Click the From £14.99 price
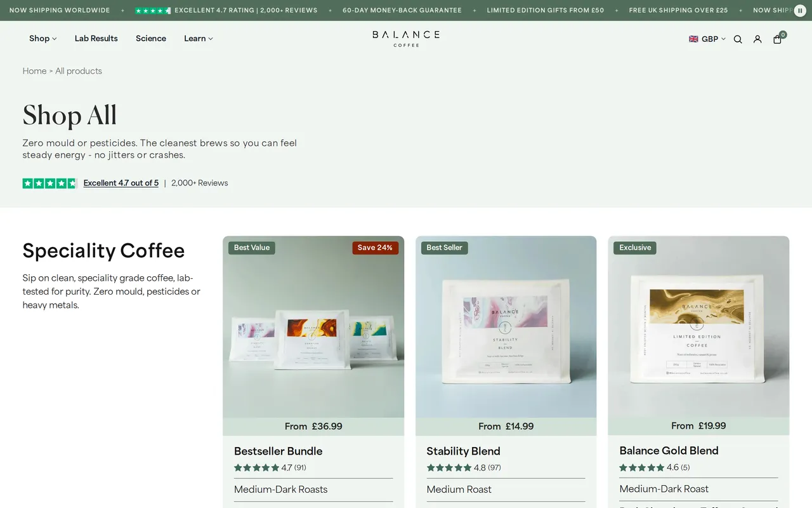Screen dimensions: 812x508 pyautogui.click(x=506, y=426)
